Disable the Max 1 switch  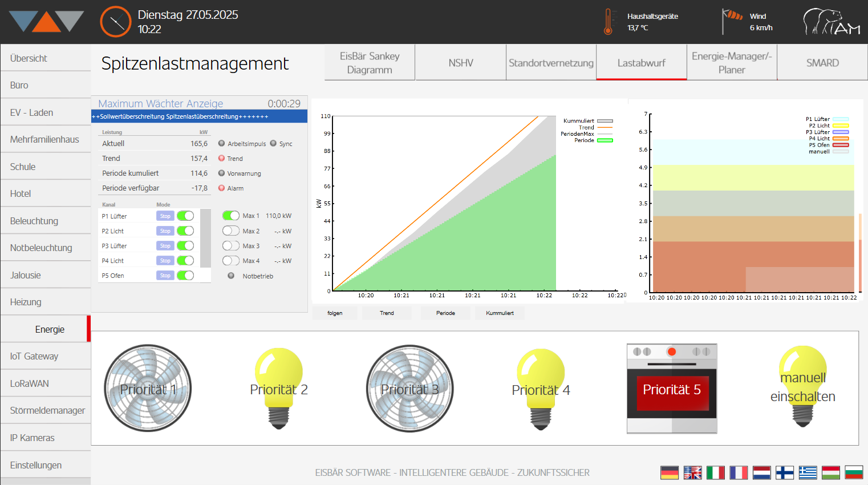(231, 215)
